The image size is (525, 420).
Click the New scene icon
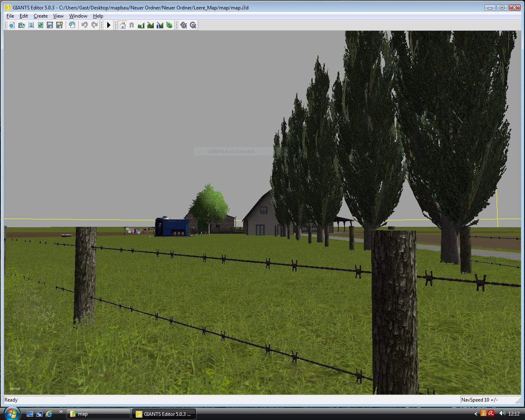coord(11,25)
